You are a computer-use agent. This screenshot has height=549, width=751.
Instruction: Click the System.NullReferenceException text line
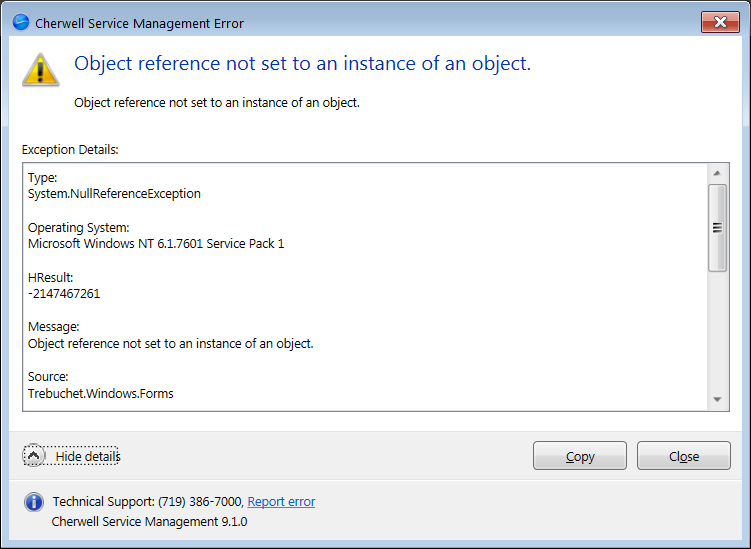114,194
